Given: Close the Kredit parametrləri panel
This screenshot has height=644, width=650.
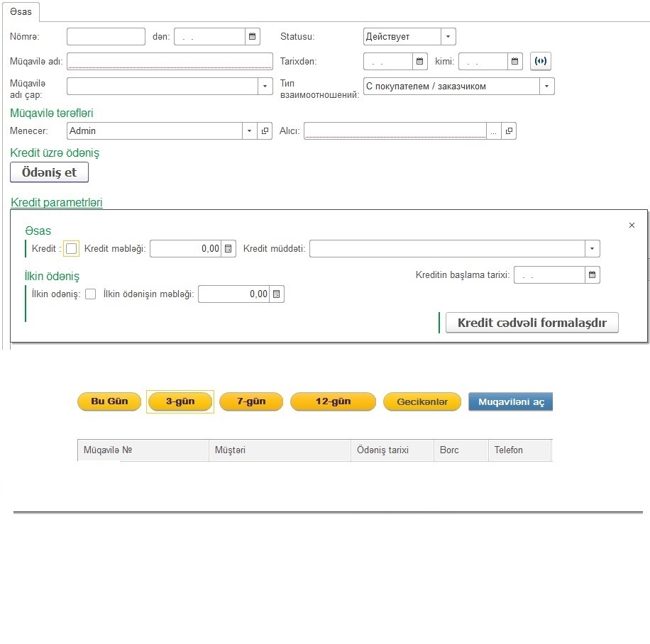Looking at the screenshot, I should pos(632,226).
